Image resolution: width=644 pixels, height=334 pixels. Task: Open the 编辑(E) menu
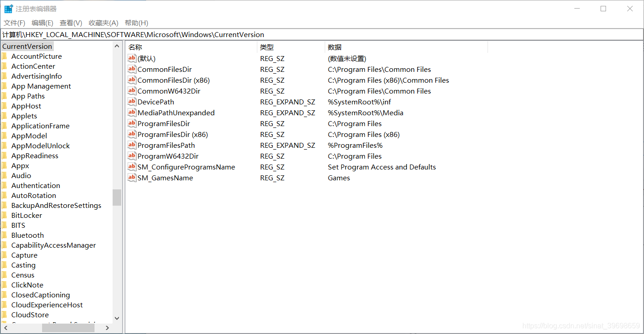point(43,23)
